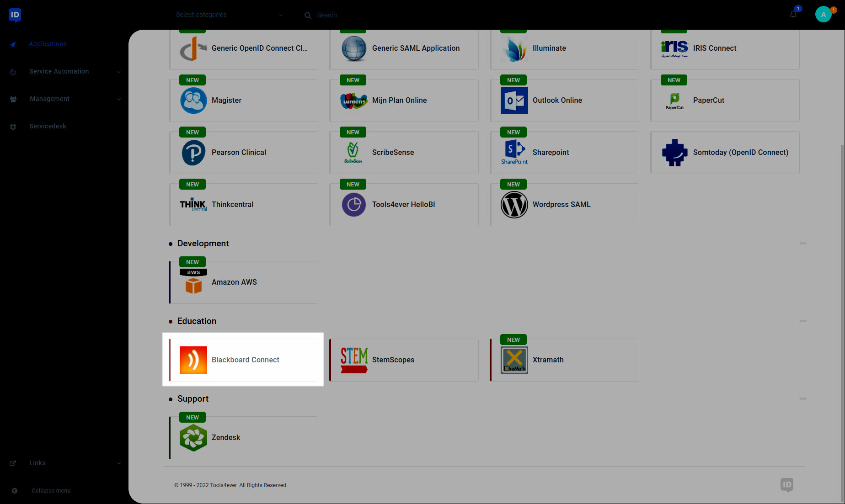Click the Mijn Plan Online lumens logo
Image resolution: width=845 pixels, height=504 pixels.
click(354, 101)
